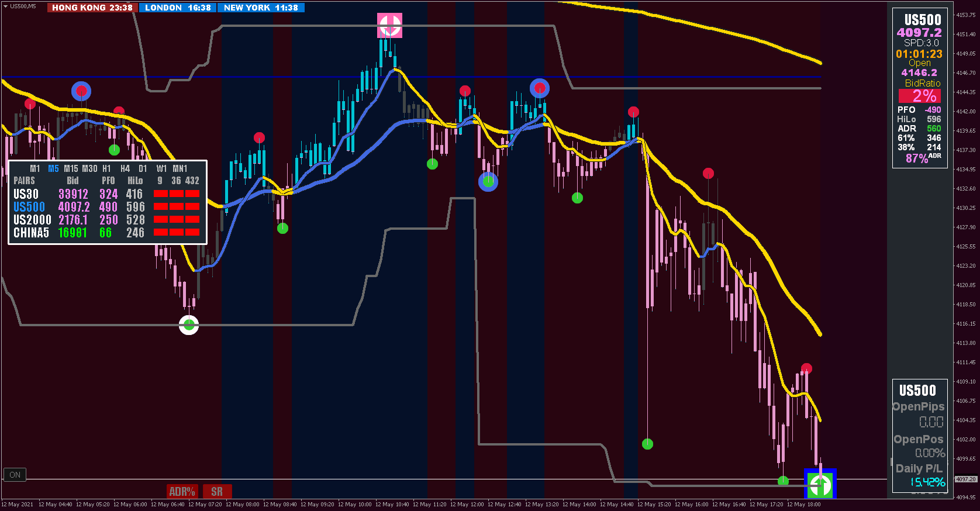Click the green crosshair marker in blue box
This screenshot has height=511, width=980.
click(x=820, y=484)
